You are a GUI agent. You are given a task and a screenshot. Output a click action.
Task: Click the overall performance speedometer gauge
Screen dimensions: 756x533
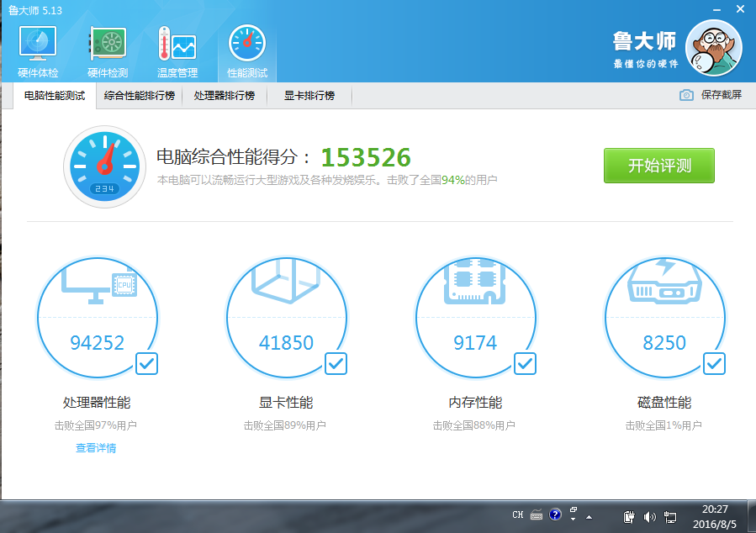(104, 166)
